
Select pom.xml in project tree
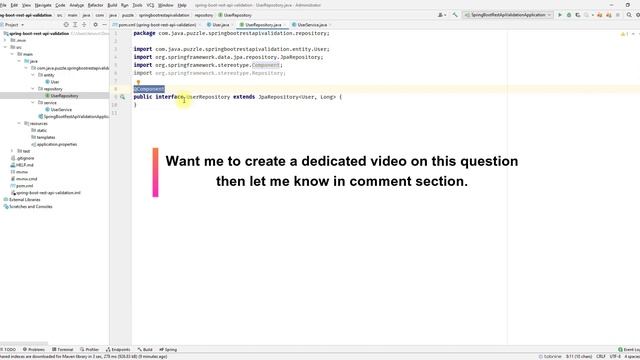point(22,186)
